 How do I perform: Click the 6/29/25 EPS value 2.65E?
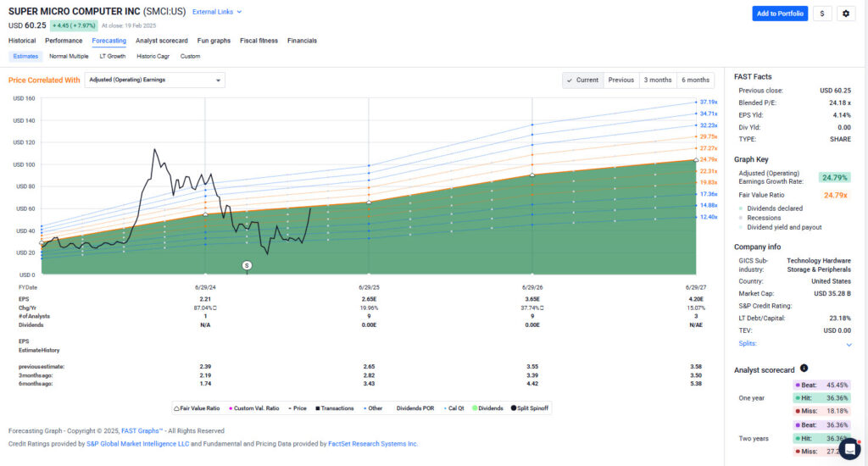[x=369, y=299]
